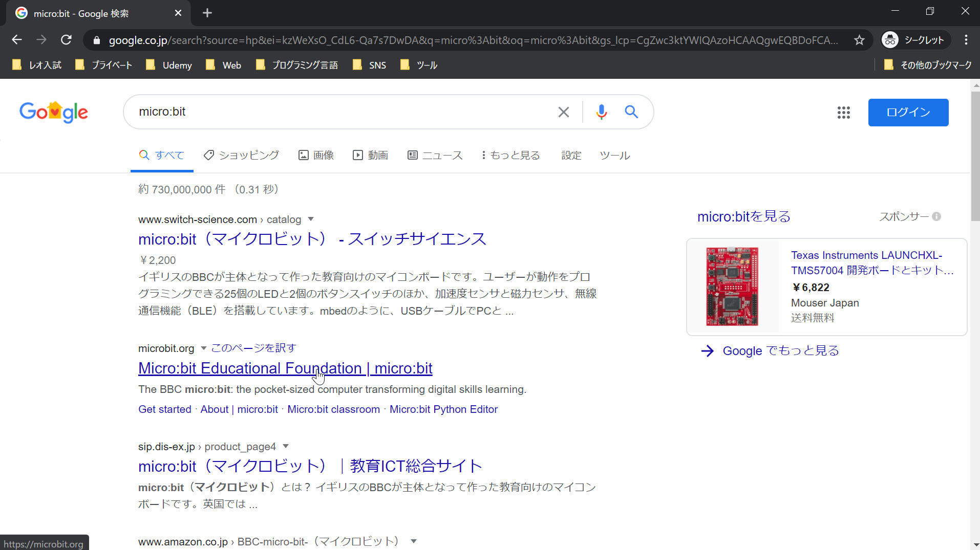Bookmark this page with the star icon
This screenshot has height=550, width=980.
pos(859,40)
